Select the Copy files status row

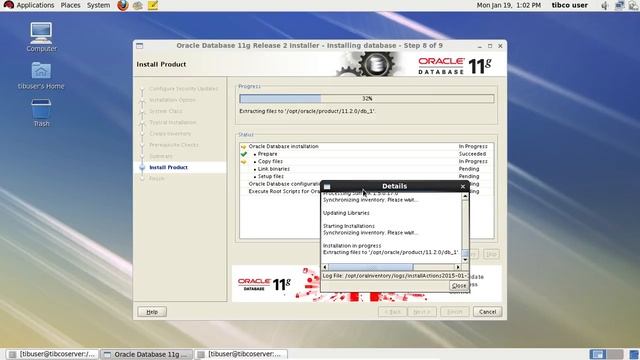366,161
